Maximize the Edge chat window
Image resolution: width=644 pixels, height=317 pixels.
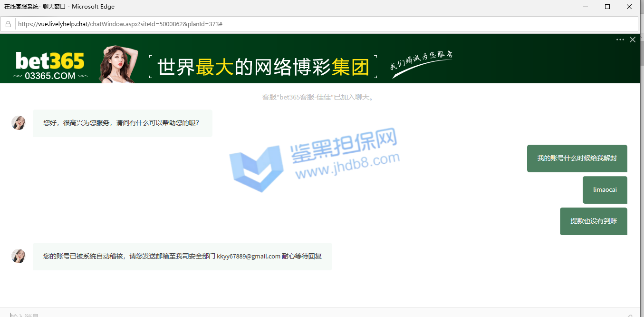[607, 7]
